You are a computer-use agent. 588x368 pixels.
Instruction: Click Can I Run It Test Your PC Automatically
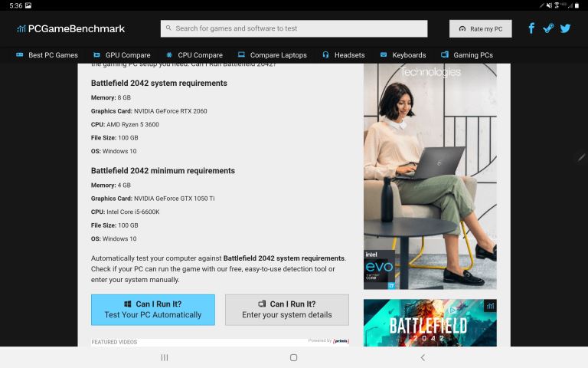pos(153,310)
